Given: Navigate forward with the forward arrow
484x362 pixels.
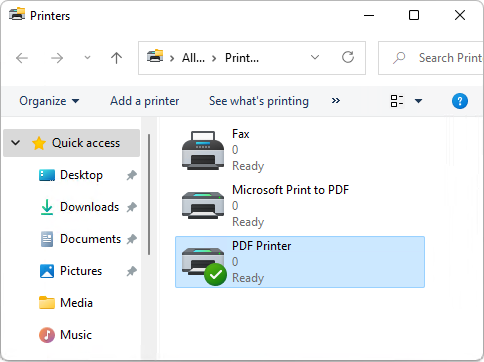Looking at the screenshot, I should 57,58.
